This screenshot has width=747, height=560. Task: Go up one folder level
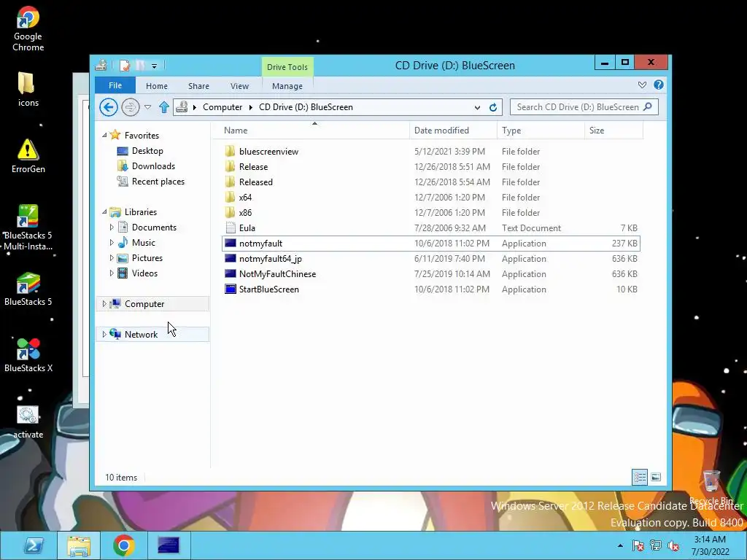pyautogui.click(x=164, y=107)
